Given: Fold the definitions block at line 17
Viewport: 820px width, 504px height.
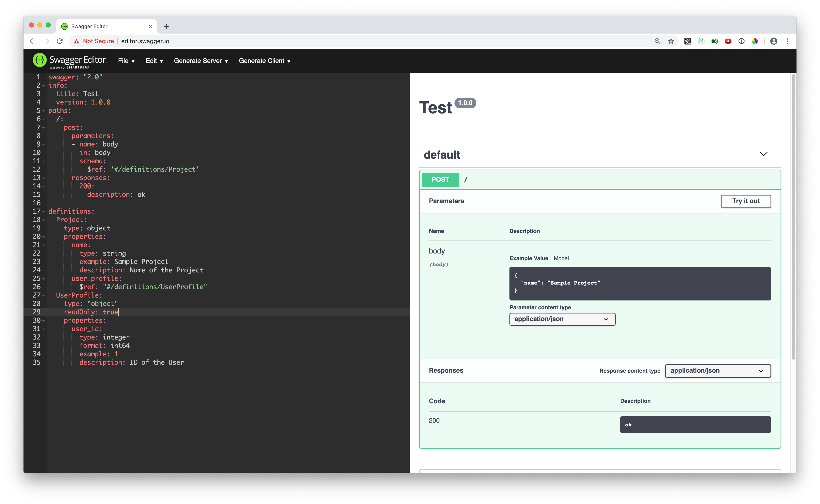Looking at the screenshot, I should (44, 212).
